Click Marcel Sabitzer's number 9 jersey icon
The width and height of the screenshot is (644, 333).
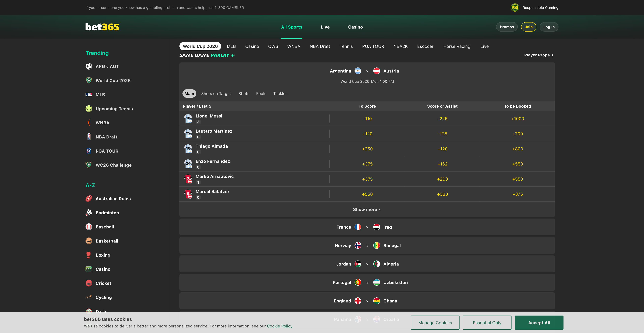coord(188,194)
